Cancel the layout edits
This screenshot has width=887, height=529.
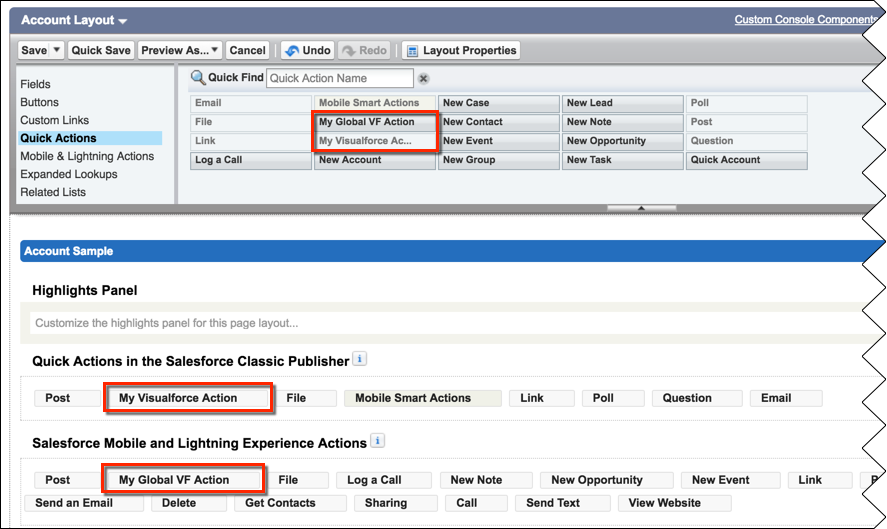247,50
